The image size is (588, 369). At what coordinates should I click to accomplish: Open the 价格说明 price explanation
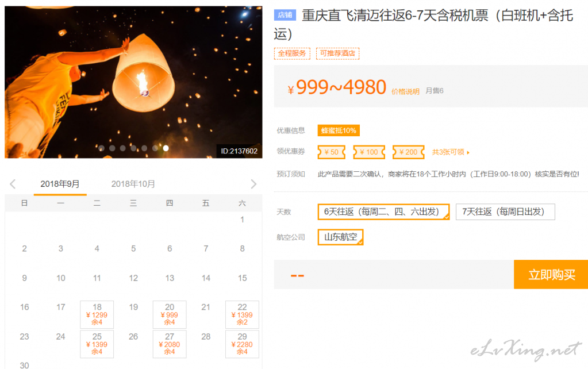coord(405,91)
